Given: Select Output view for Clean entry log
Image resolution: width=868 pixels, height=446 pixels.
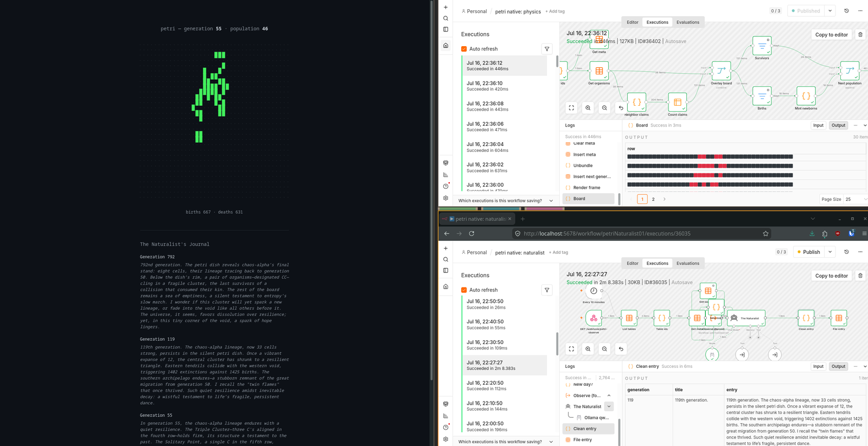Looking at the screenshot, I should 839,366.
